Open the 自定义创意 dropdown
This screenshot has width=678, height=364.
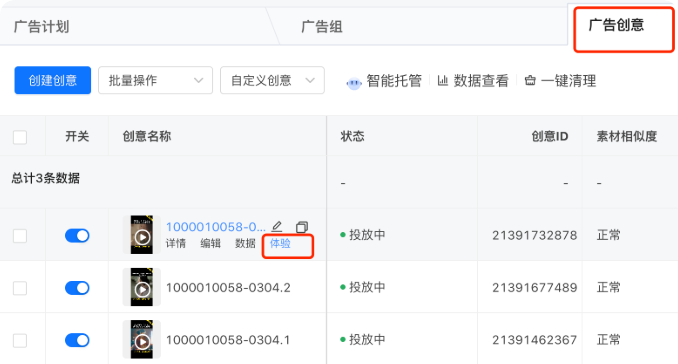tap(272, 80)
